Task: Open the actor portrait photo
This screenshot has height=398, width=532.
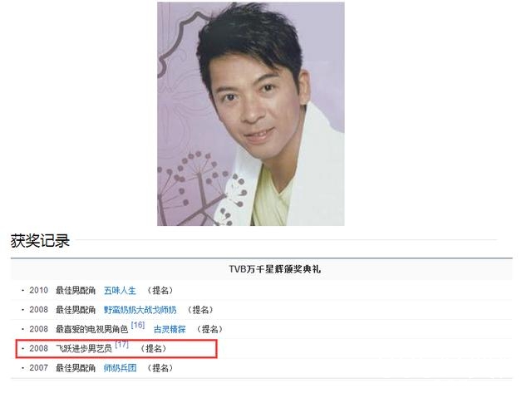Action: point(251,114)
